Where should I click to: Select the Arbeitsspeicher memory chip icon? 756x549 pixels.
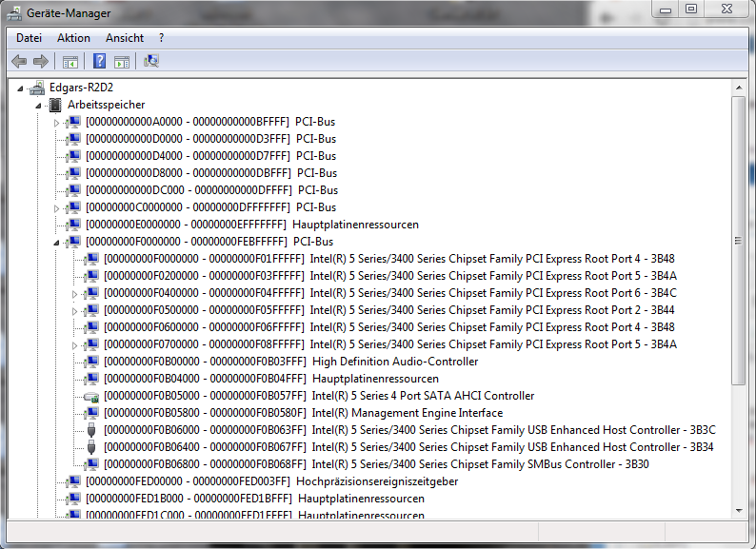[55, 105]
